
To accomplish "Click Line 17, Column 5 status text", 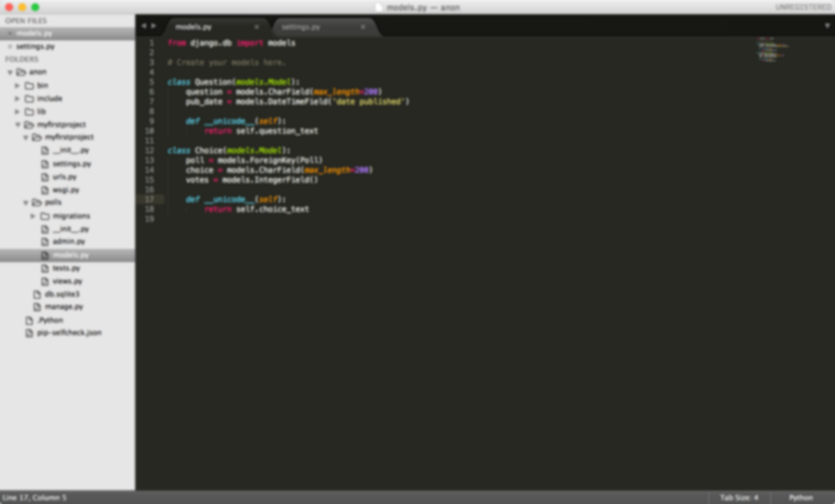I will 34,498.
